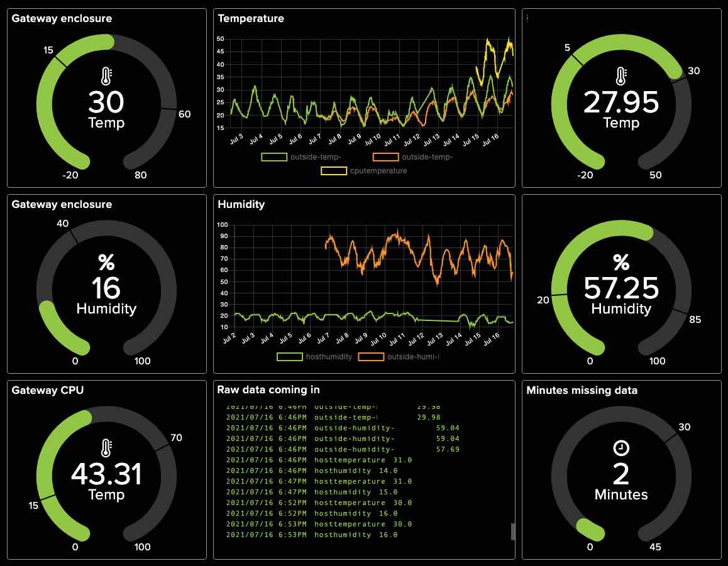Select 6:52PM hosthumidity 16.0 row

312,513
